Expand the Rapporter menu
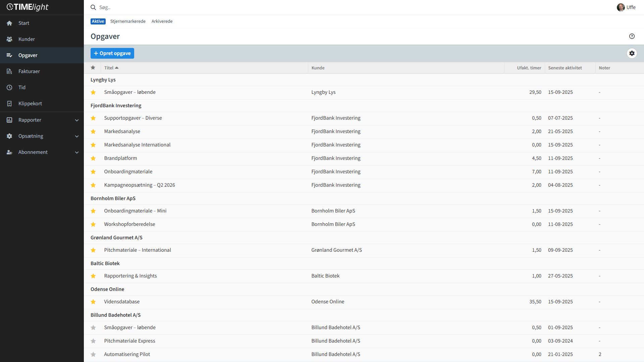Viewport: 644px width, 362px height. point(76,120)
